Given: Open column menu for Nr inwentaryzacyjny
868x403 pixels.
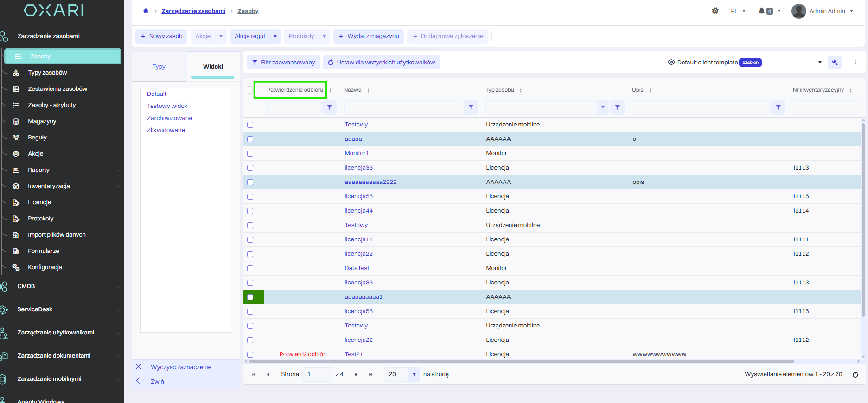Looking at the screenshot, I should click(851, 90).
